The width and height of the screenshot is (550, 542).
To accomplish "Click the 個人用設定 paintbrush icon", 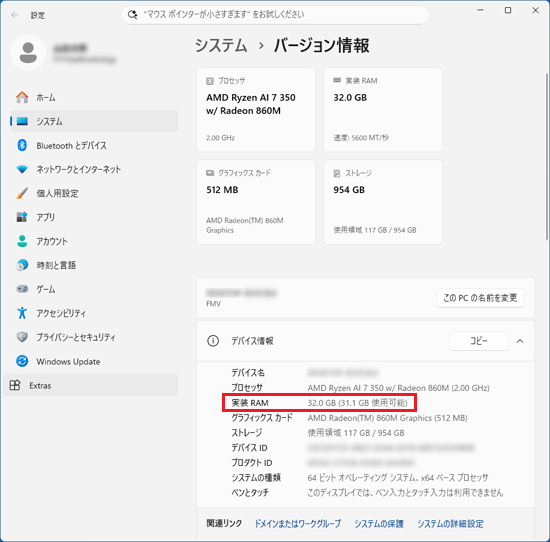I will 22,193.
